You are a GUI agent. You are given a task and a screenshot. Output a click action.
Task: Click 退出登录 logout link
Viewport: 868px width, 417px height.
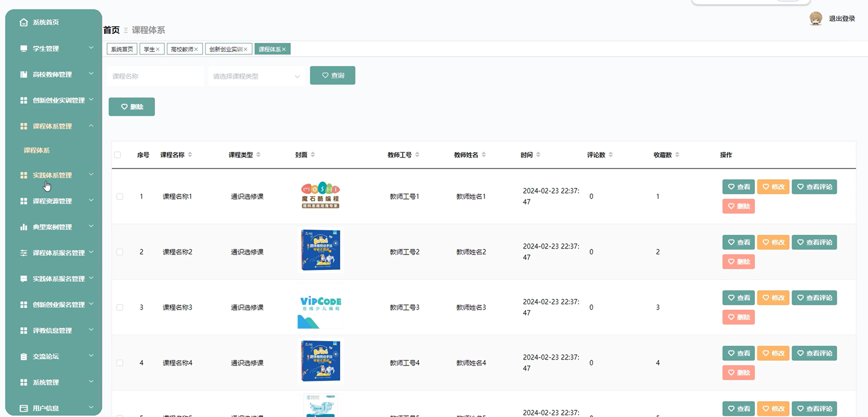[842, 19]
